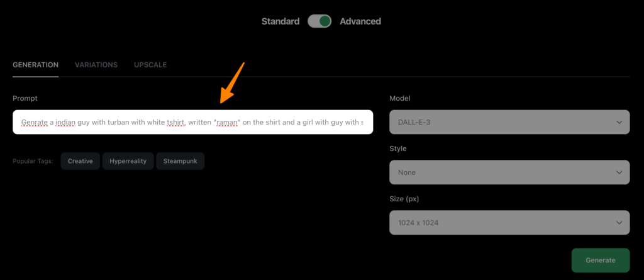Click the misspelled word "Genrate" in prompt

coord(35,122)
